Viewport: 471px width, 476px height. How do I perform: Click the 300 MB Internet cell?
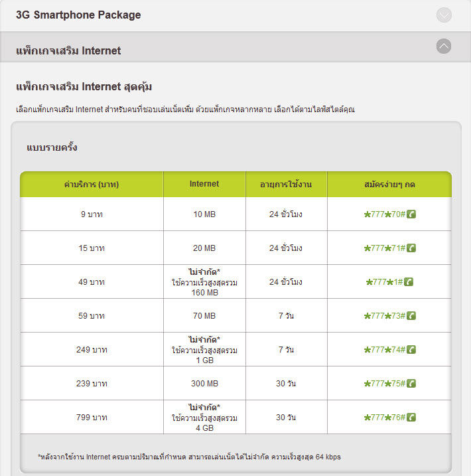click(204, 384)
